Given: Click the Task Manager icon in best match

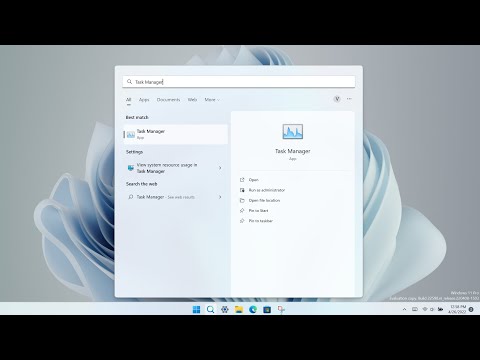Looking at the screenshot, I should [x=131, y=134].
